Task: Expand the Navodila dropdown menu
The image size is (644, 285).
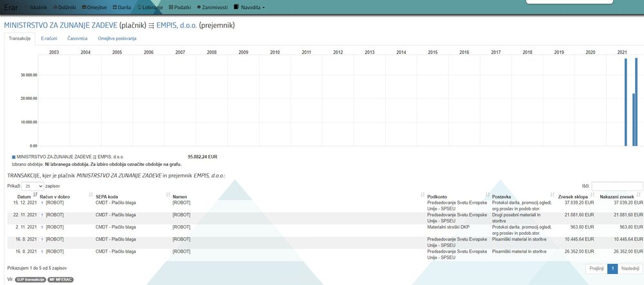Action: click(x=249, y=7)
